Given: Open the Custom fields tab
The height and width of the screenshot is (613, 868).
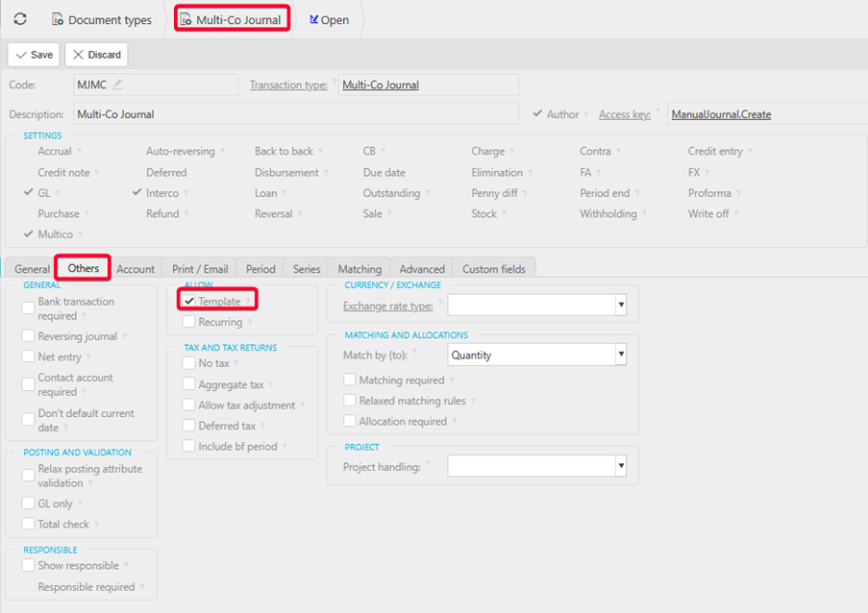Looking at the screenshot, I should click(494, 269).
